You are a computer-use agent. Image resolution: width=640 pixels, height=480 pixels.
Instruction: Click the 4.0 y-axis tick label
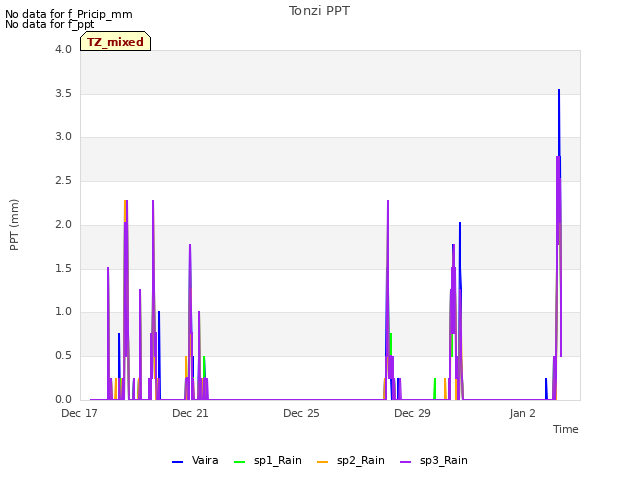63,50
